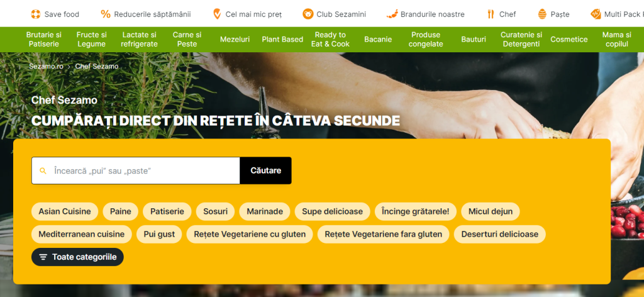Click the Save food lifebuoy icon

(36, 14)
